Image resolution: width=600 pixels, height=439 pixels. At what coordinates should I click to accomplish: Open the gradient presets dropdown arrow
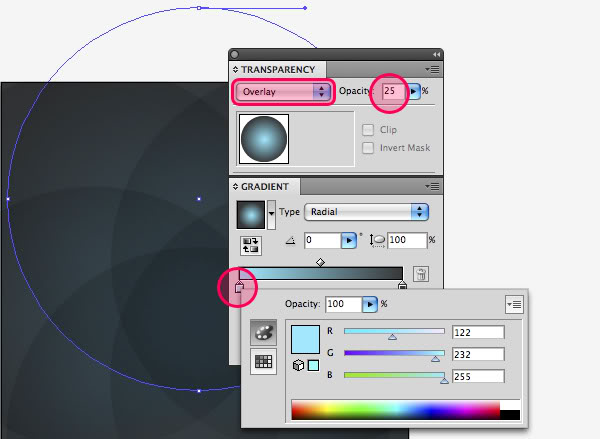coord(271,215)
